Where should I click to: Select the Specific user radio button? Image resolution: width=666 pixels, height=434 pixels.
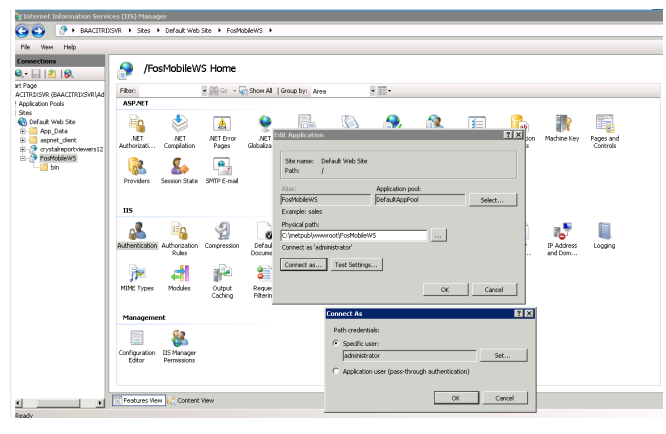pyautogui.click(x=336, y=343)
